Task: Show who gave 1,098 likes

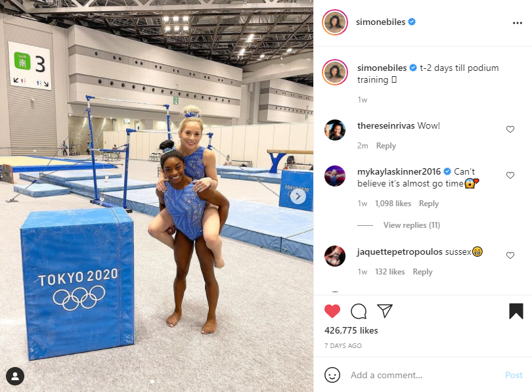Action: pos(393,204)
